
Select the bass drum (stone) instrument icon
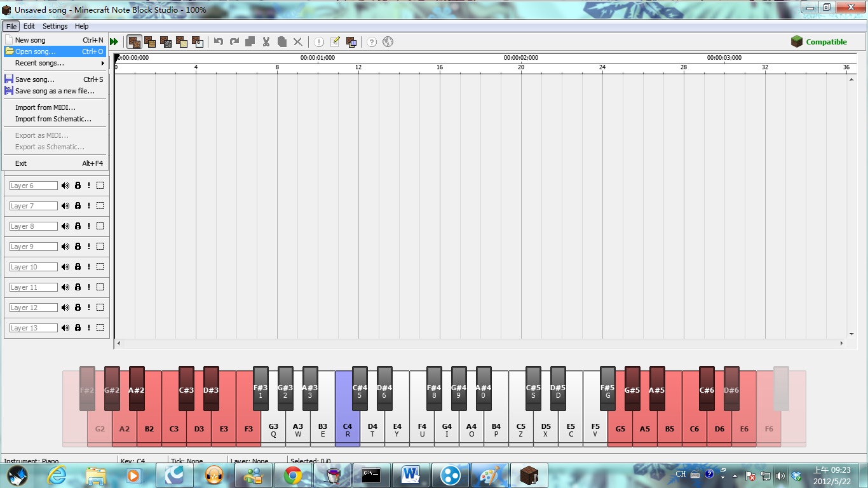166,42
